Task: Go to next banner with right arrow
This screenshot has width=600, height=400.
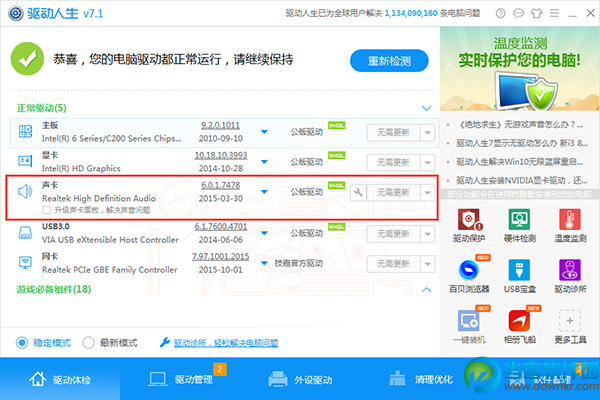Action: tap(592, 69)
